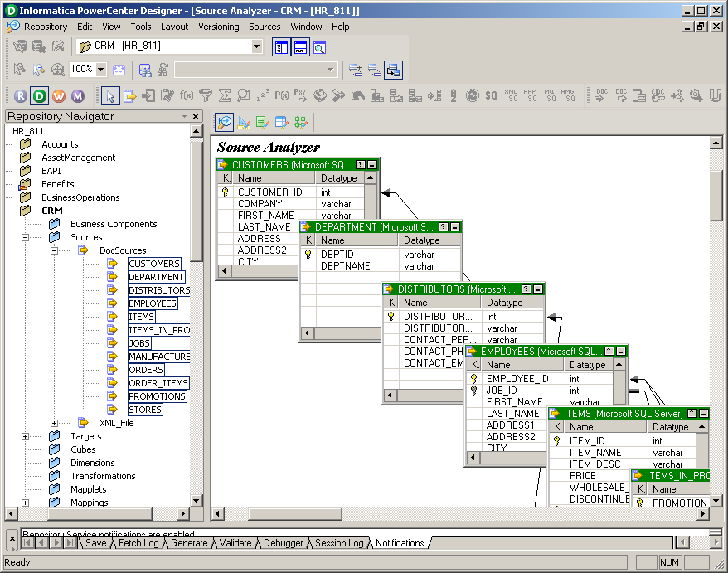Click the Aggregator sigma transformation icon

[x=225, y=95]
